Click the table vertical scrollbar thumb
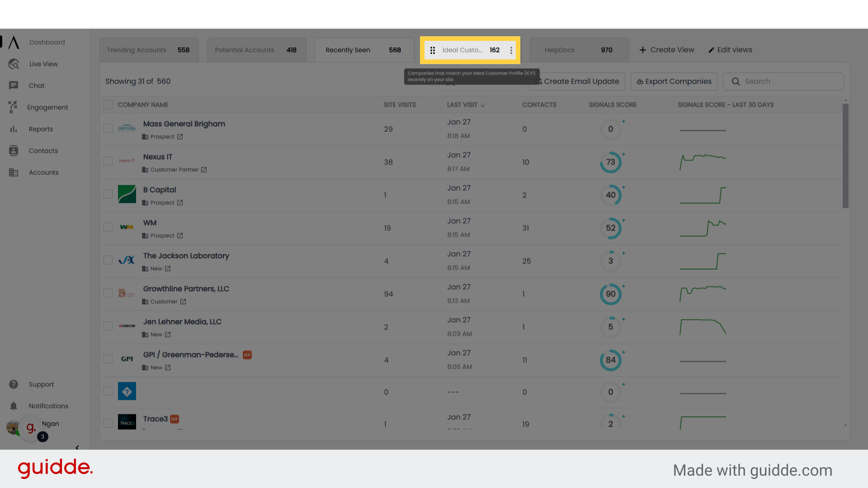The image size is (868, 488). tap(845, 156)
